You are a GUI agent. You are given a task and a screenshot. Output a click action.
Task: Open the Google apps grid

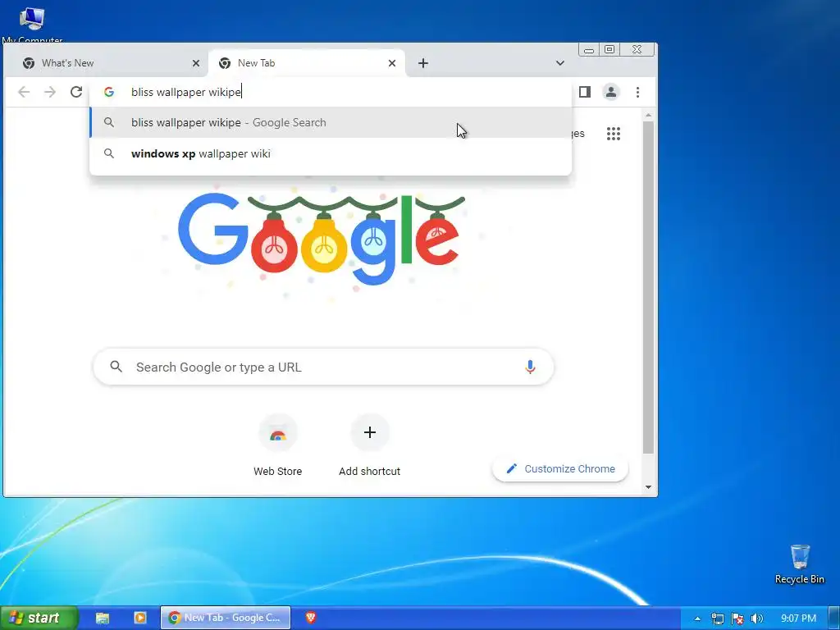pyautogui.click(x=614, y=134)
